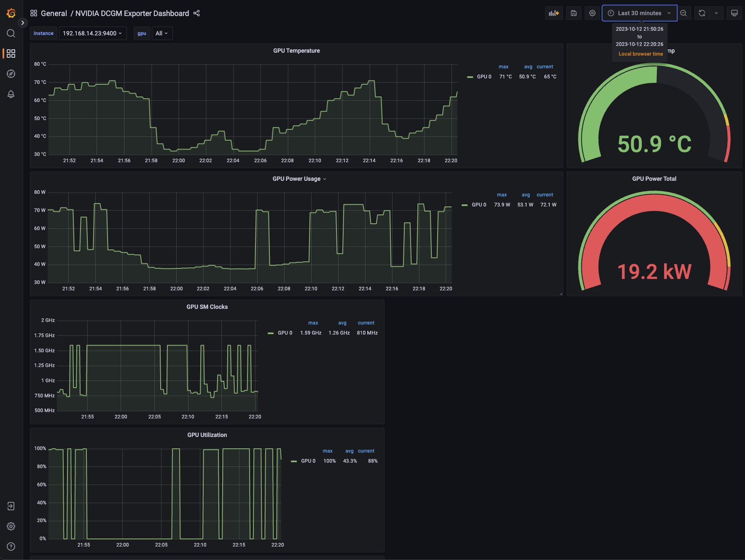Open the instance 192.168.14.23:9400 dropdown
Image resolution: width=745 pixels, height=560 pixels.
coord(92,33)
